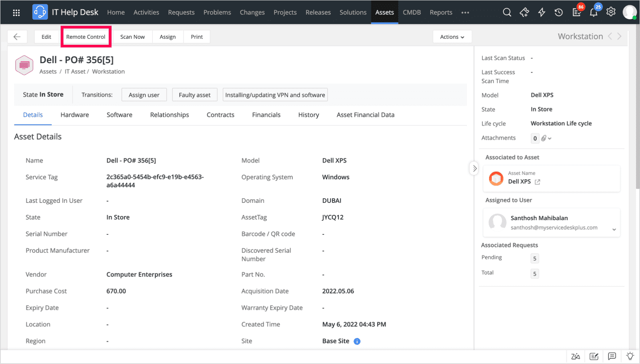640x364 pixels.
Task: Open recent items history clock icon
Action: click(x=558, y=12)
